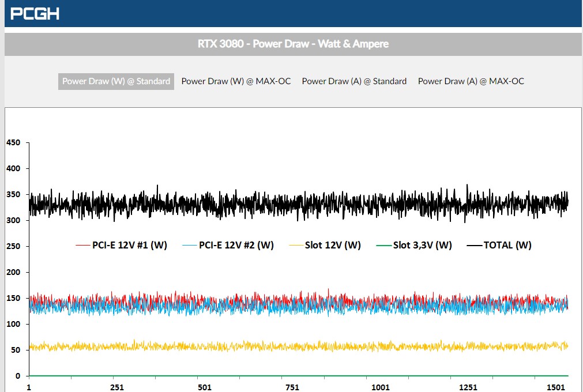This screenshot has width=583, height=392.
Task: Click the 1251 x-axis label
Action: click(468, 387)
